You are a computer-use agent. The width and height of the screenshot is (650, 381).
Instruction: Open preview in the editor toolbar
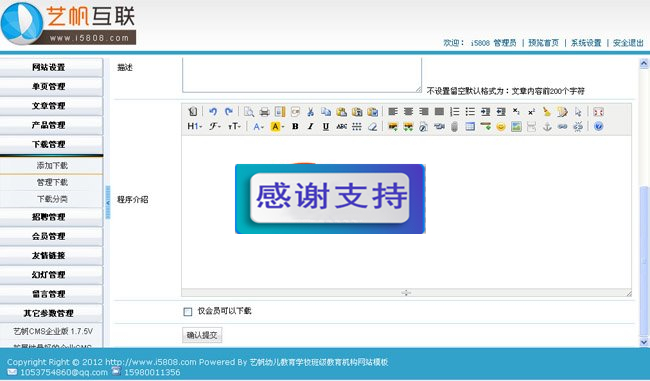[x=249, y=112]
